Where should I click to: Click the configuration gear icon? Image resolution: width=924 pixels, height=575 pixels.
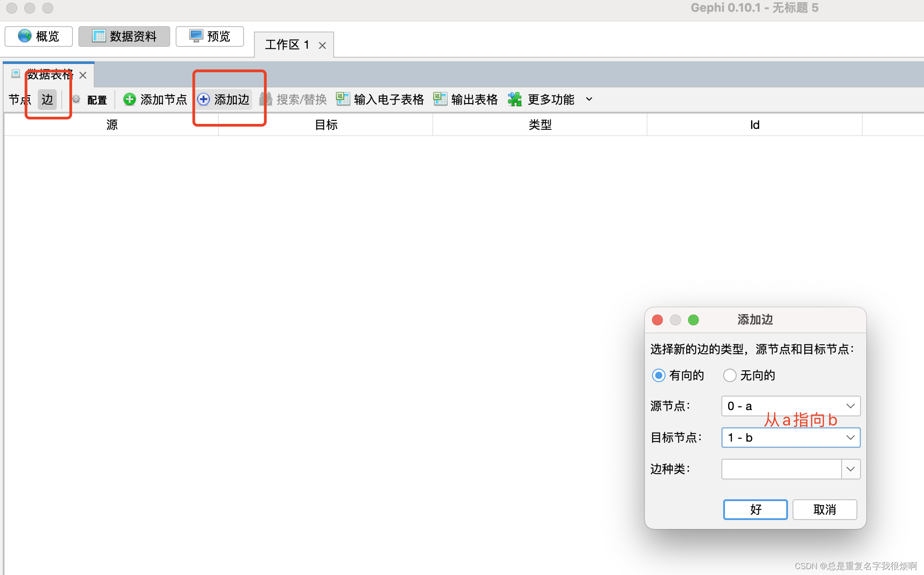[x=77, y=99]
